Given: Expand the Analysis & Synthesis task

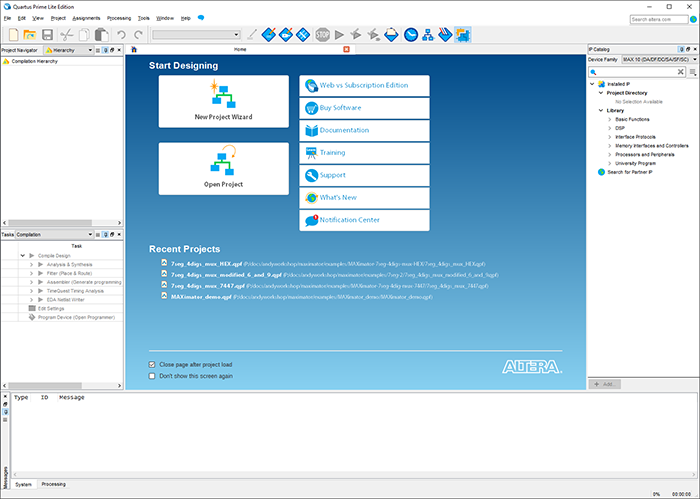Looking at the screenshot, I should click(32, 265).
